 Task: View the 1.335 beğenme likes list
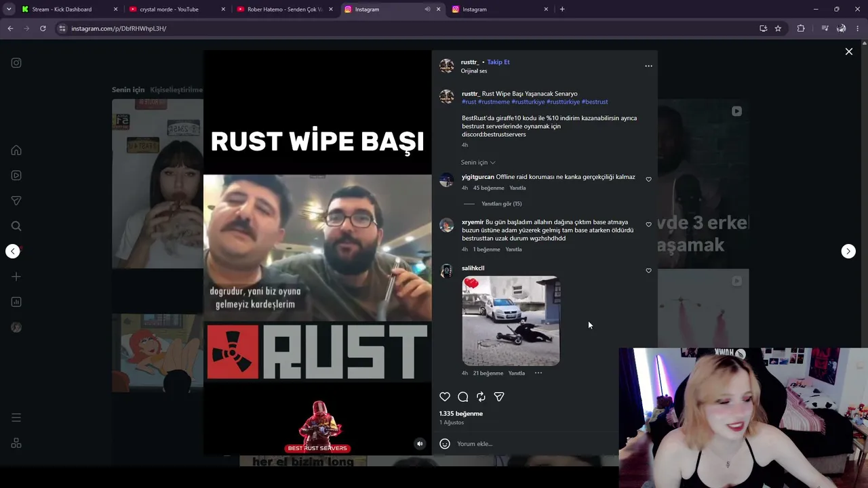461,413
